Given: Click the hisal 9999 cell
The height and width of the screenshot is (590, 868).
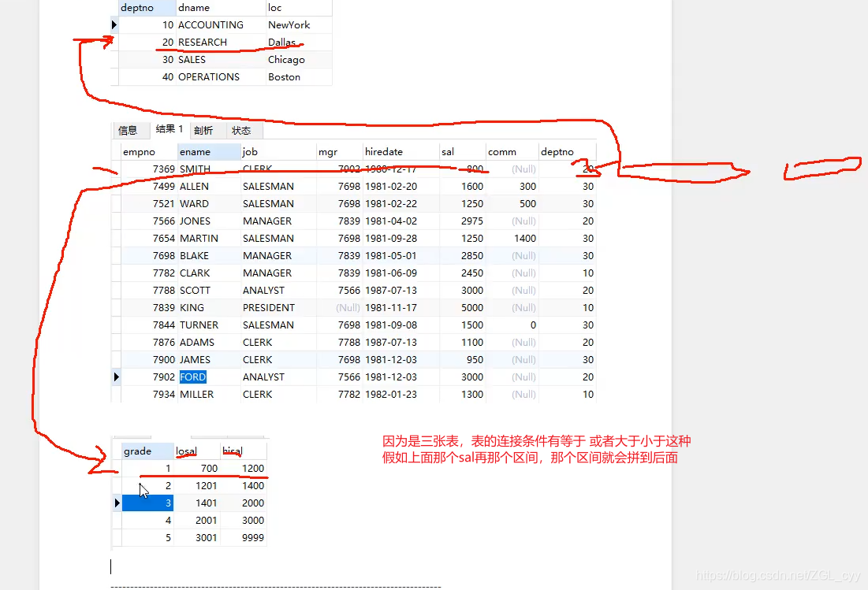Looking at the screenshot, I should pos(244,537).
